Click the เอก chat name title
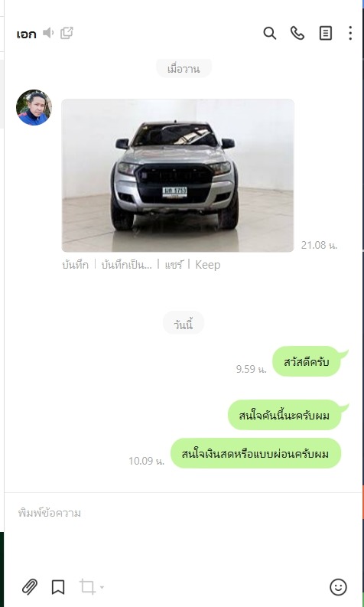Viewport: 364px width, 607px height. (26, 34)
